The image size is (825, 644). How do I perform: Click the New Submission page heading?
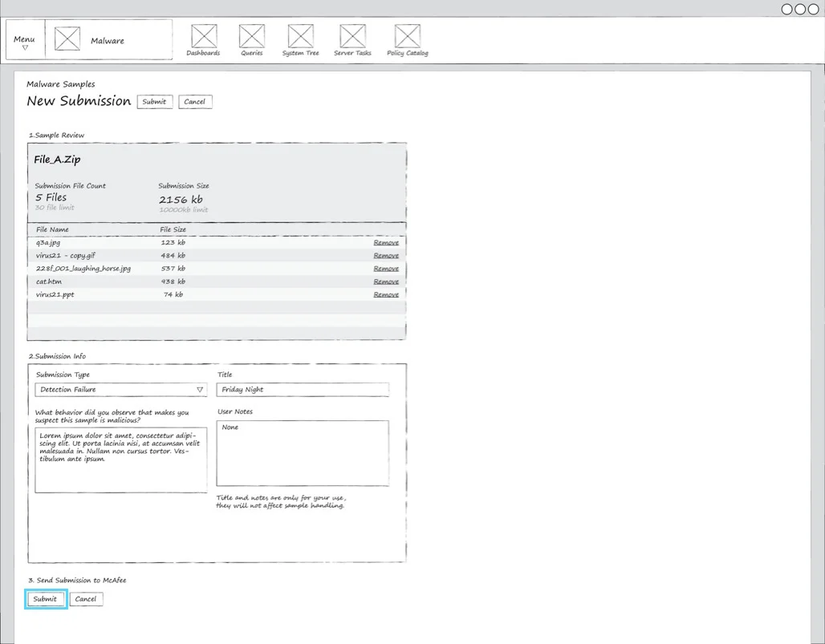click(x=79, y=101)
